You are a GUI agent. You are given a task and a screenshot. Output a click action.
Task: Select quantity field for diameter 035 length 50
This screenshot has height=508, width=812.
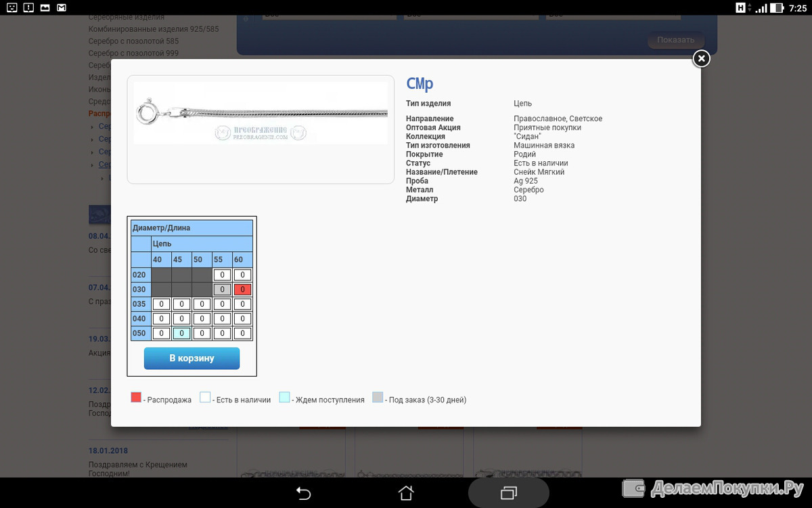[x=202, y=304]
